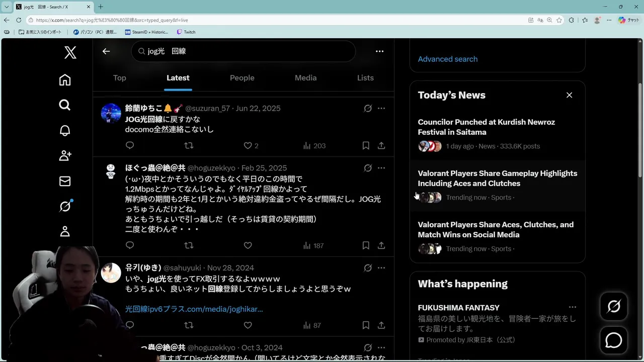Open Twitch bookmark in favorites bar
Viewport: 644px width, 362px height.
tap(186, 32)
